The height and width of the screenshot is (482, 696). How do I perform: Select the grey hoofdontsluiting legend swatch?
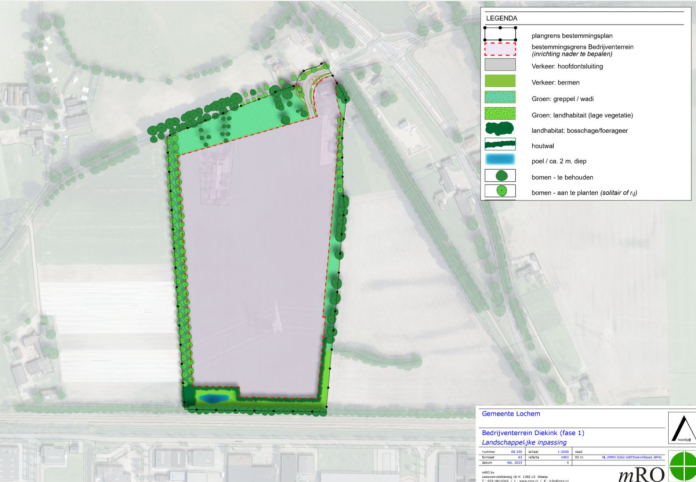500,65
